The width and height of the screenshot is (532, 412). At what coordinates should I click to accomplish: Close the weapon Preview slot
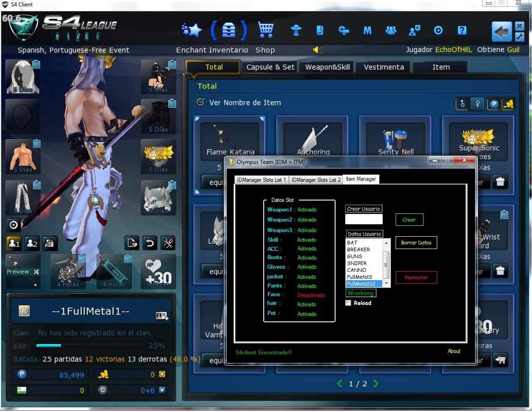[36, 271]
